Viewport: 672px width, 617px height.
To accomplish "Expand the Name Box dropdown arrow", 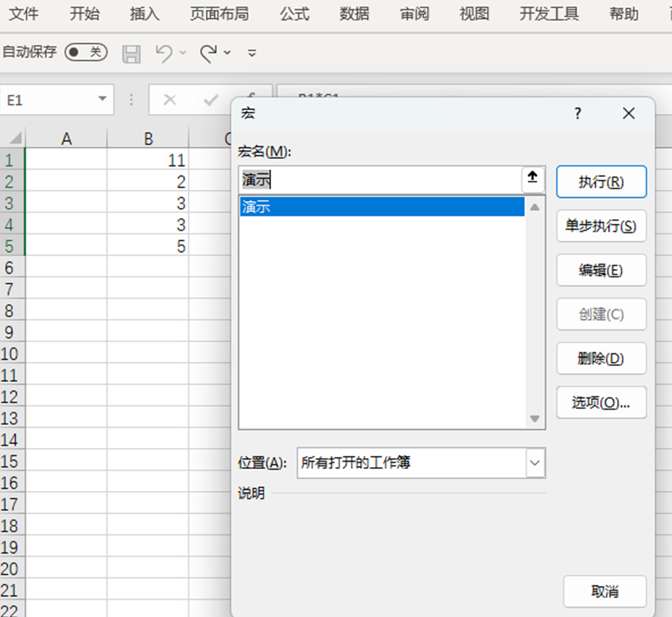I will [x=102, y=99].
